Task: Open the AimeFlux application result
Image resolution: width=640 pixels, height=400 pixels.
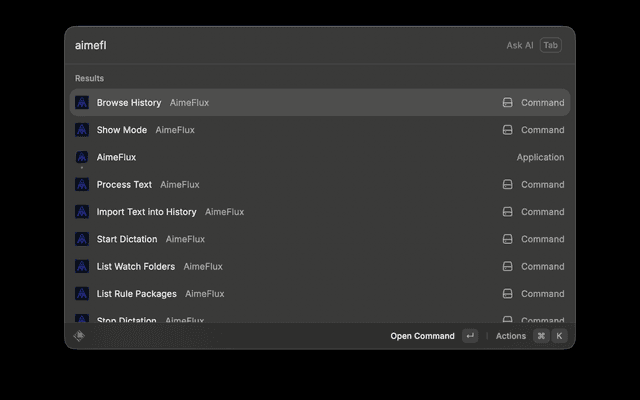Action: coord(320,157)
